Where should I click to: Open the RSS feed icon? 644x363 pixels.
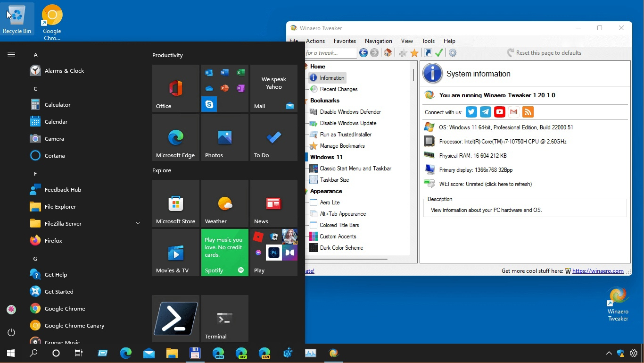point(528,112)
